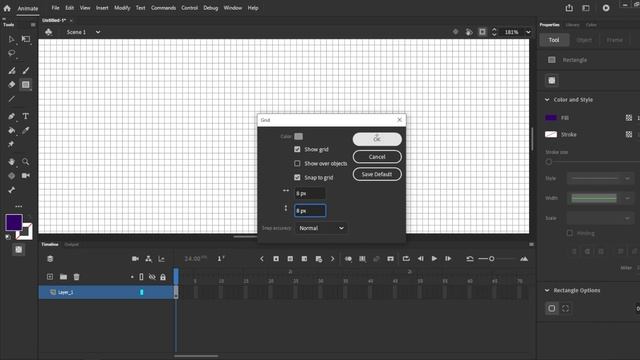The image size is (640, 360).
Task: Click the layer depth graph icon
Action: [162, 259]
